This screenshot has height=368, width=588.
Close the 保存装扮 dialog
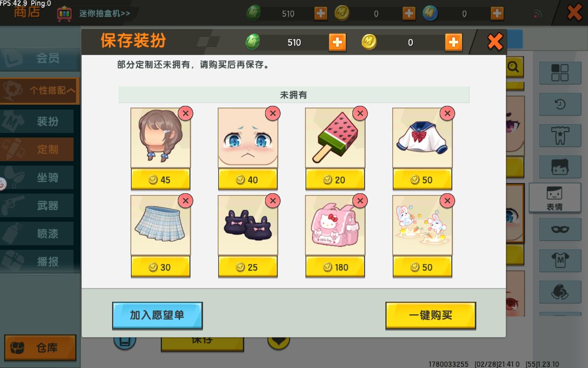(495, 42)
